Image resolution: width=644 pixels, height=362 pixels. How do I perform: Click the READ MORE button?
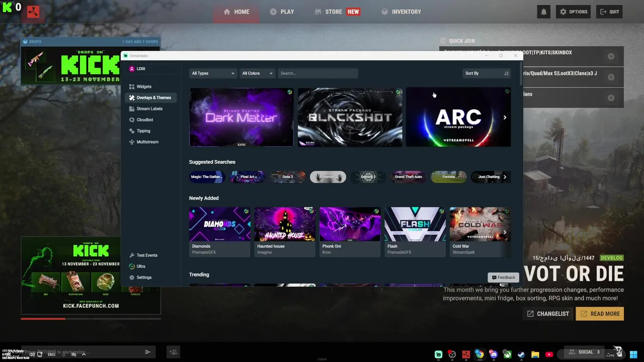point(600,314)
